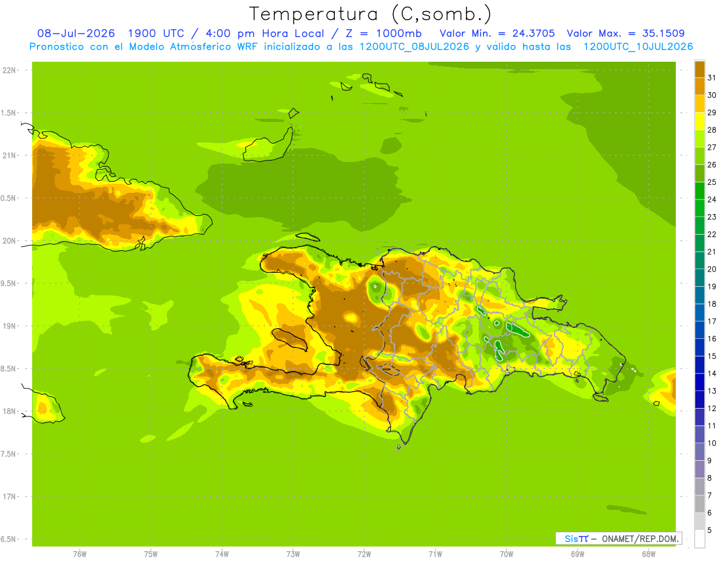Click the '73W' longitude label
Screen dimensions: 728x562
(293, 554)
